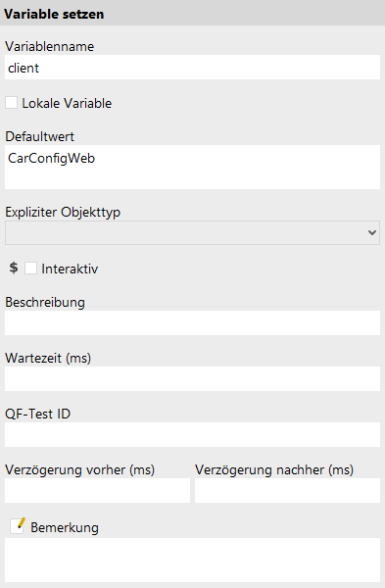The width and height of the screenshot is (385, 588).
Task: Click the Defaultwert label
Action: 40,136
